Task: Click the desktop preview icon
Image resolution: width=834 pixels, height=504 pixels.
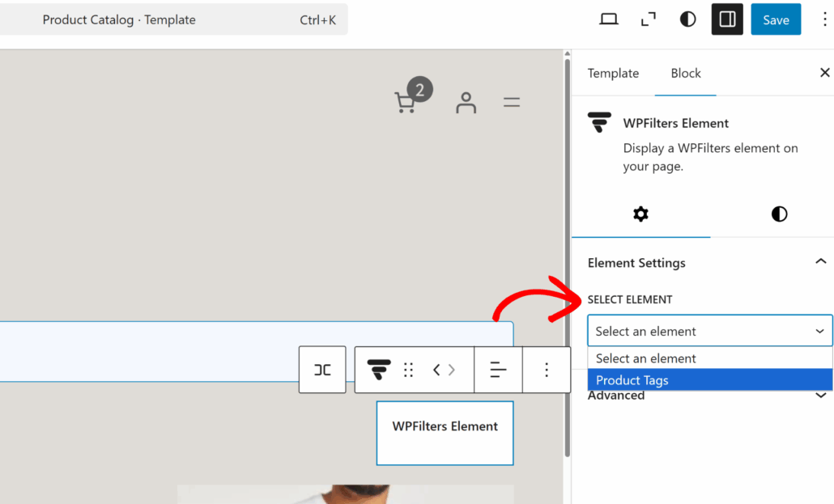Action: point(608,19)
